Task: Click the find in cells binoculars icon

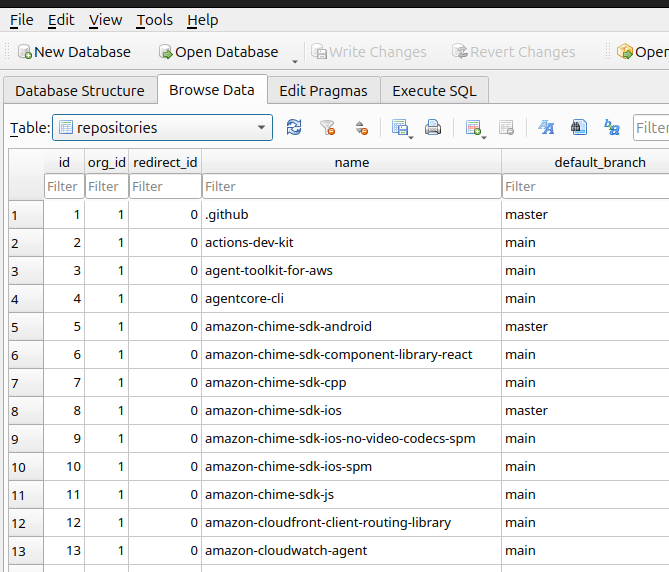Action: click(579, 127)
